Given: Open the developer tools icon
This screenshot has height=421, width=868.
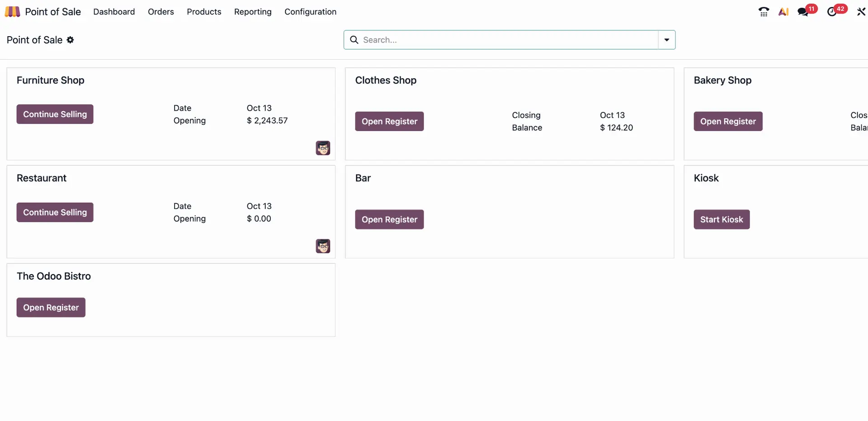Looking at the screenshot, I should point(861,11).
